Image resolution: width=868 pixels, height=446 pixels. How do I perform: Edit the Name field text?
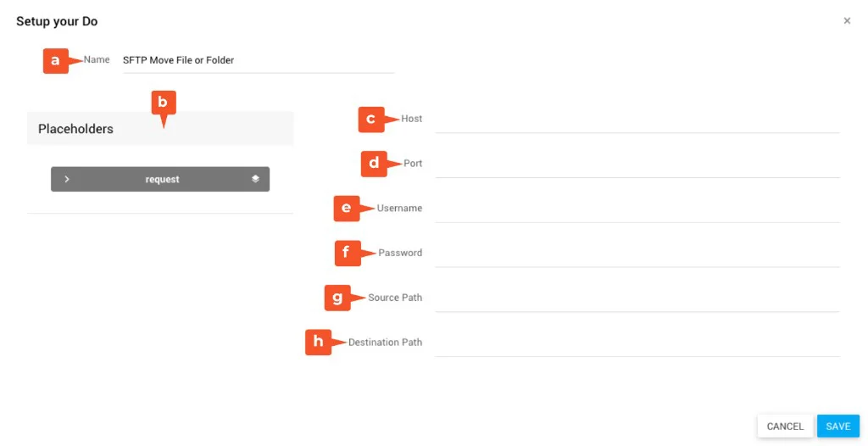258,61
